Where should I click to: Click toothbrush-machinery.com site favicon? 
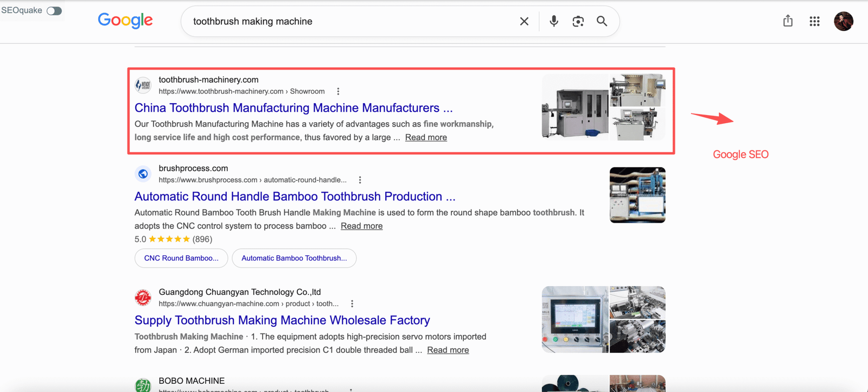click(143, 85)
